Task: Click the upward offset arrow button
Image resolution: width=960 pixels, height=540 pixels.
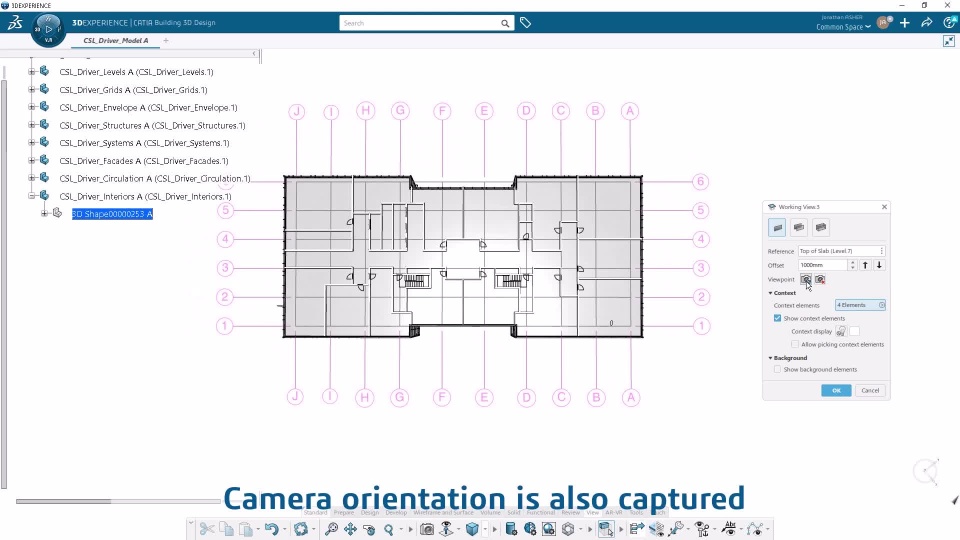Action: point(865,265)
